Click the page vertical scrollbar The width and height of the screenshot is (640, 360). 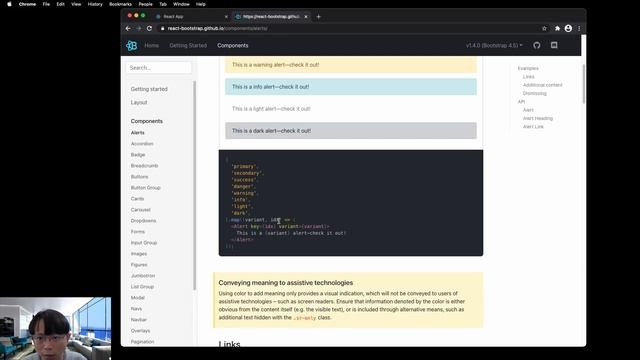coord(584,84)
